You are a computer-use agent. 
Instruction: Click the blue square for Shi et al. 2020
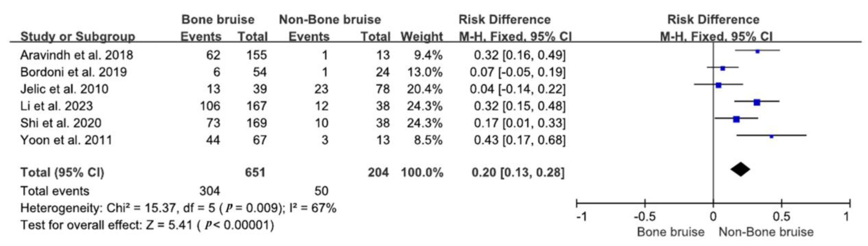pyautogui.click(x=736, y=119)
